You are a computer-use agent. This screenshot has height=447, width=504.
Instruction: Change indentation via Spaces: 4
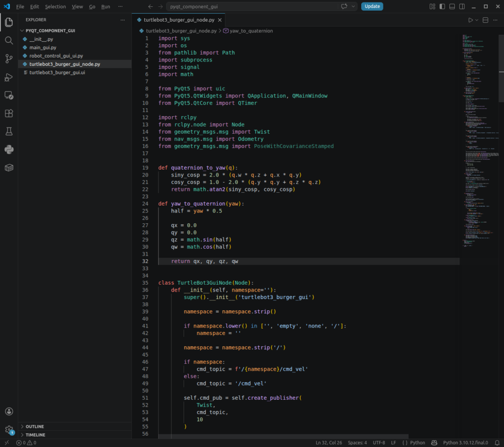(x=357, y=443)
